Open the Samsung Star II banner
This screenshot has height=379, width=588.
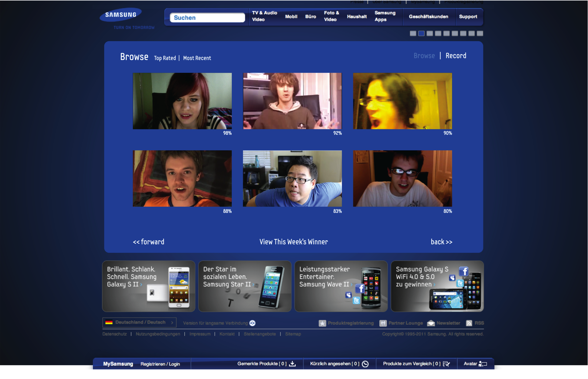coord(245,286)
